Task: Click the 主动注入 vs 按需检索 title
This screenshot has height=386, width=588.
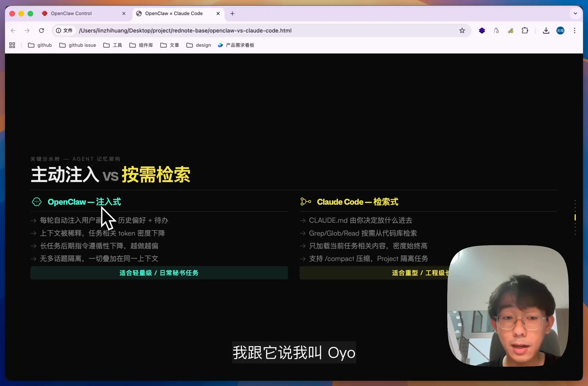Action: tap(111, 175)
